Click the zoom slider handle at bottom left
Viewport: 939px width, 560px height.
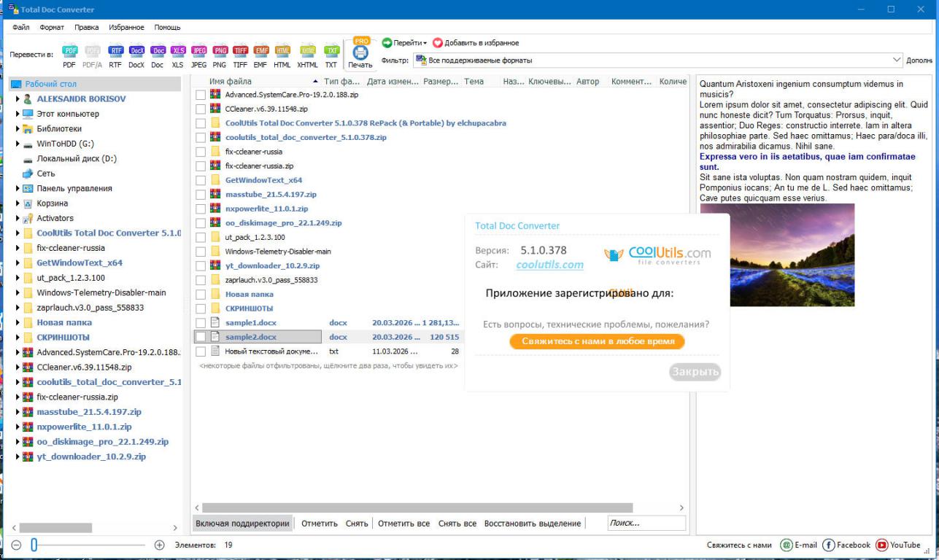tap(34, 545)
